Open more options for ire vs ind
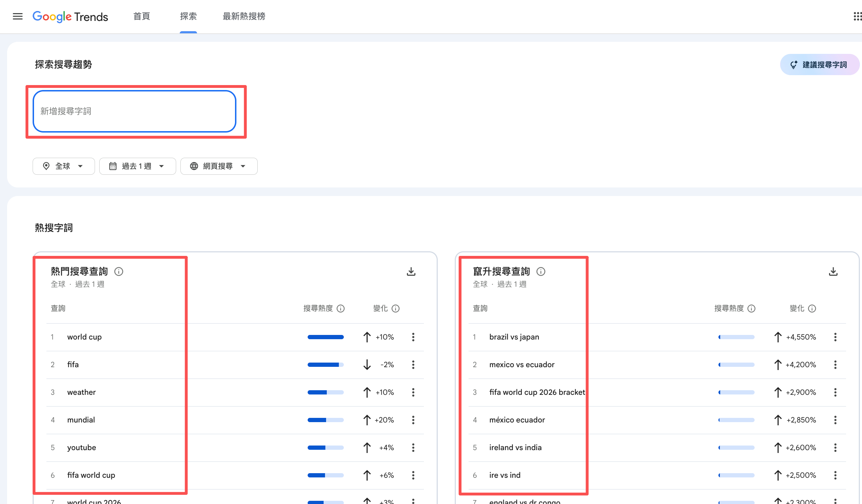The width and height of the screenshot is (862, 504). [835, 475]
